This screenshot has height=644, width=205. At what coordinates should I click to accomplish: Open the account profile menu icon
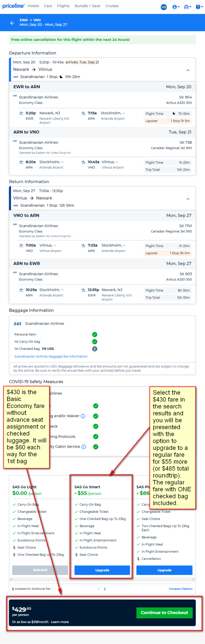point(176,7)
